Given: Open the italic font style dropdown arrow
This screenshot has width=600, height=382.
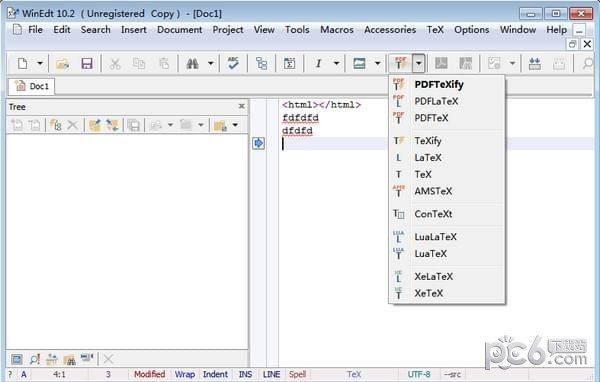Looking at the screenshot, I should tap(336, 63).
